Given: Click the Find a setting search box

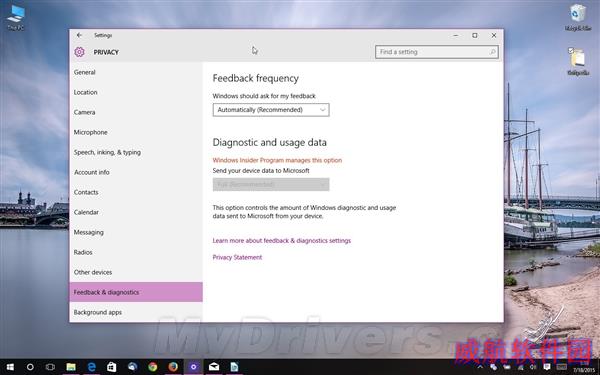Looking at the screenshot, I should coord(437,52).
